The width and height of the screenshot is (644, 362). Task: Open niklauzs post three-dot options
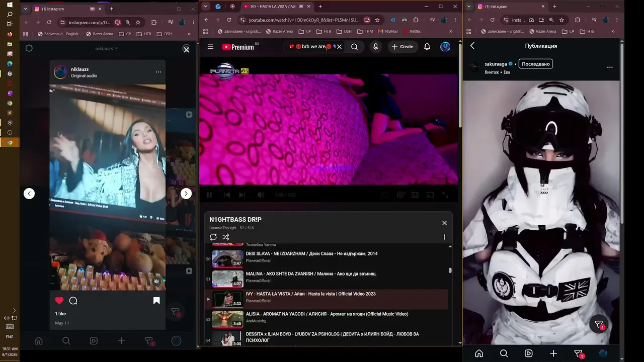[x=158, y=72]
